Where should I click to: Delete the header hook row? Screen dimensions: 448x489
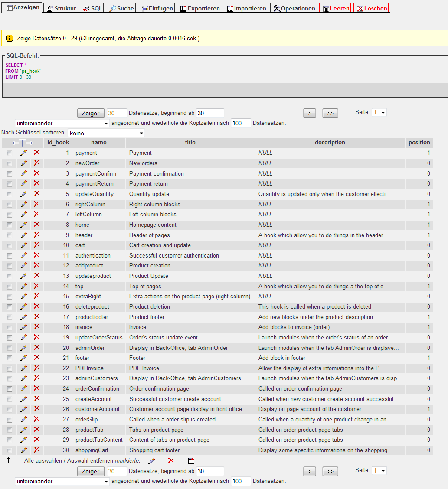[x=36, y=235]
